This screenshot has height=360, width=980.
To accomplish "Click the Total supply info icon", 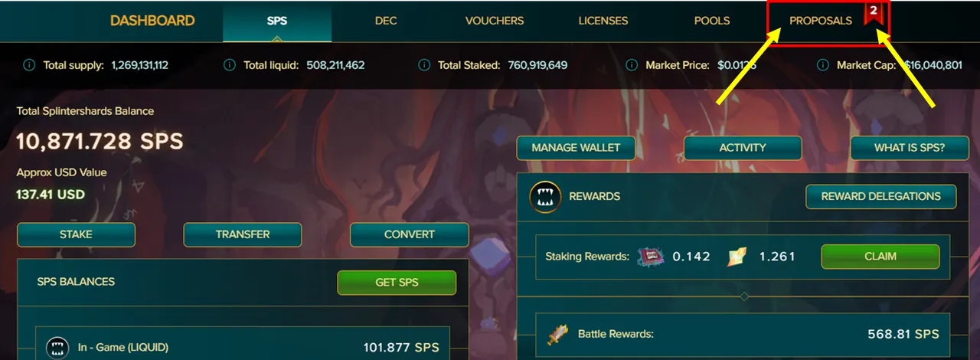I will [x=29, y=65].
